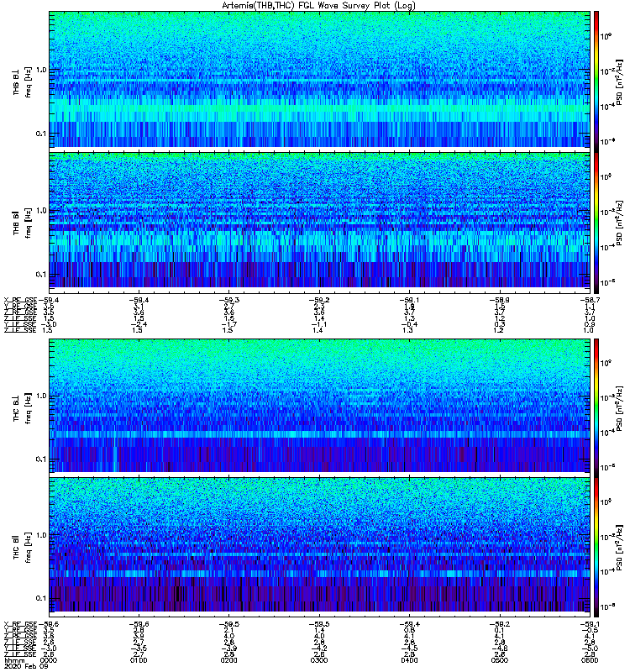Click the PSD color bar beside THB B-perpendicular panel

pyautogui.click(x=596, y=81)
